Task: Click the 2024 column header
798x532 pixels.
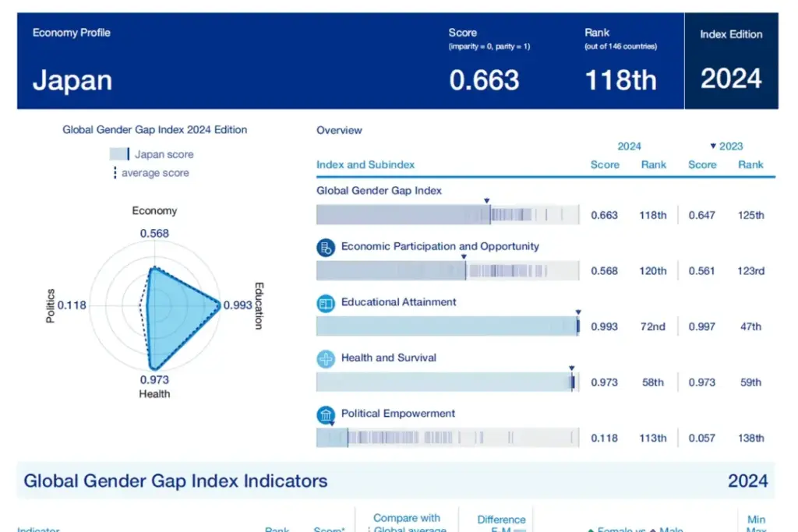Action: 629,146
